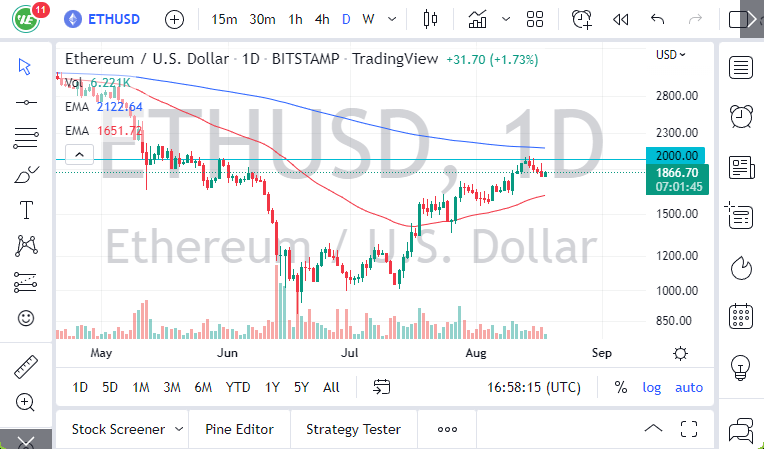764x449 pixels.
Task: Switch to the Pine Editor tab
Action: point(239,429)
